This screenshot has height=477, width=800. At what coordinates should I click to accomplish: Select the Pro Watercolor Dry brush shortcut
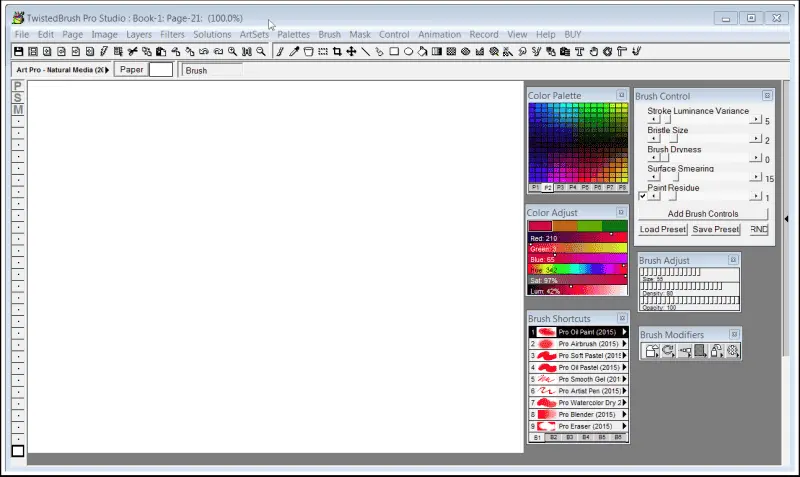pyautogui.click(x=578, y=403)
